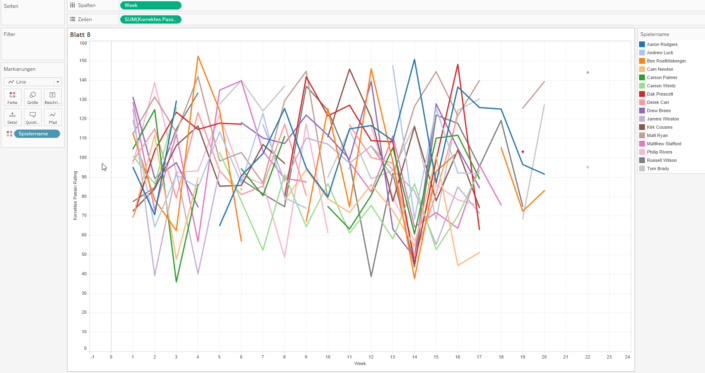This screenshot has width=705, height=373.
Task: Open the SUM(Korrektes Pass..) pill menu
Action: point(151,19)
